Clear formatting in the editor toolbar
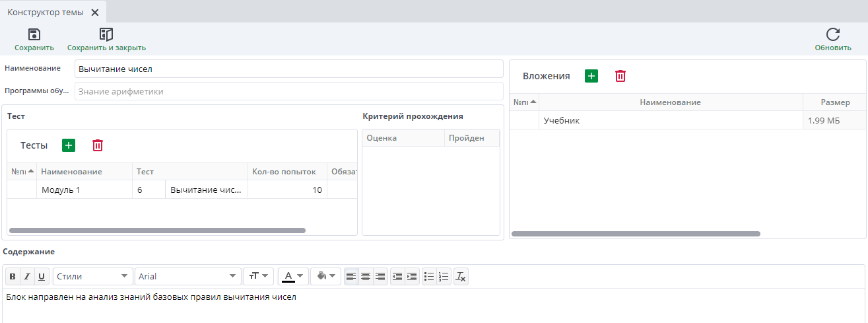Screen dimensions: 868x323 tap(461, 277)
